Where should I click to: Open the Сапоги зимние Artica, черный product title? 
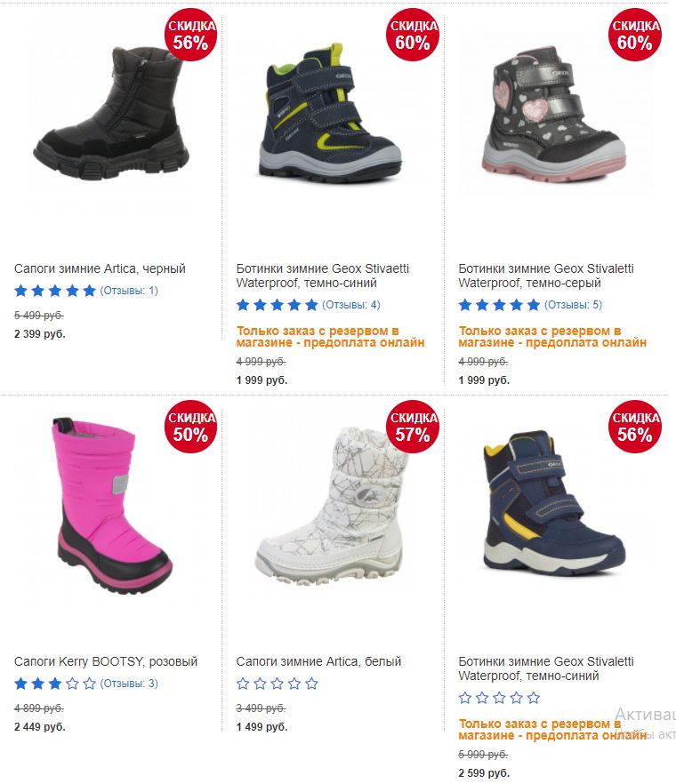click(101, 268)
